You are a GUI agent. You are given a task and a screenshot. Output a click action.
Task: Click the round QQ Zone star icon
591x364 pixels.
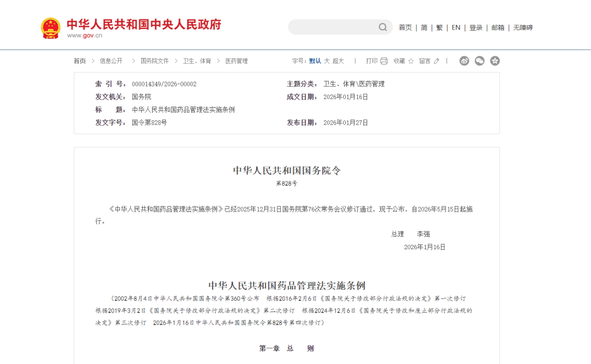tap(495, 61)
